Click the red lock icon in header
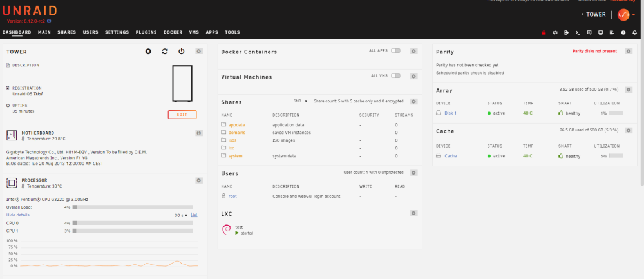This screenshot has width=644, height=279. pos(544,32)
